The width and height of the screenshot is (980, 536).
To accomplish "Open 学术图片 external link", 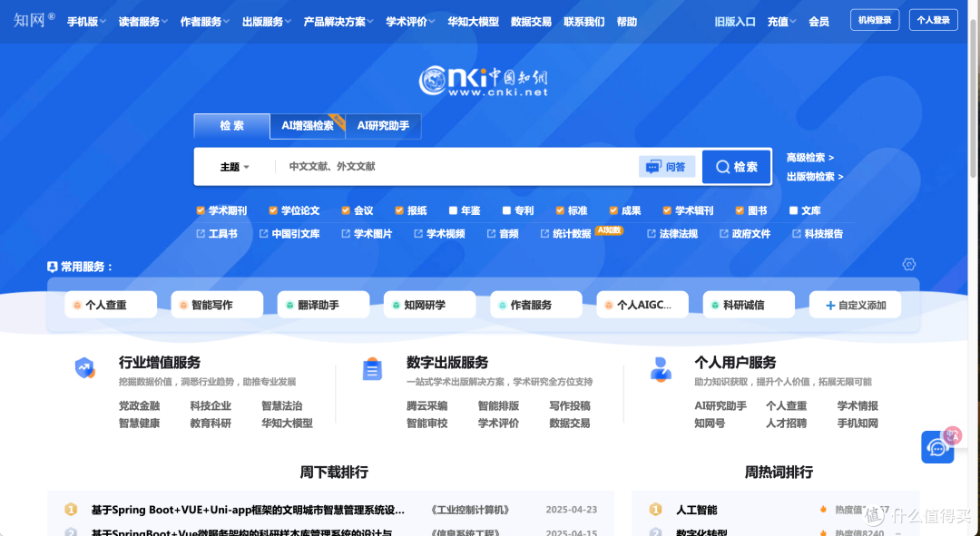I will point(367,234).
